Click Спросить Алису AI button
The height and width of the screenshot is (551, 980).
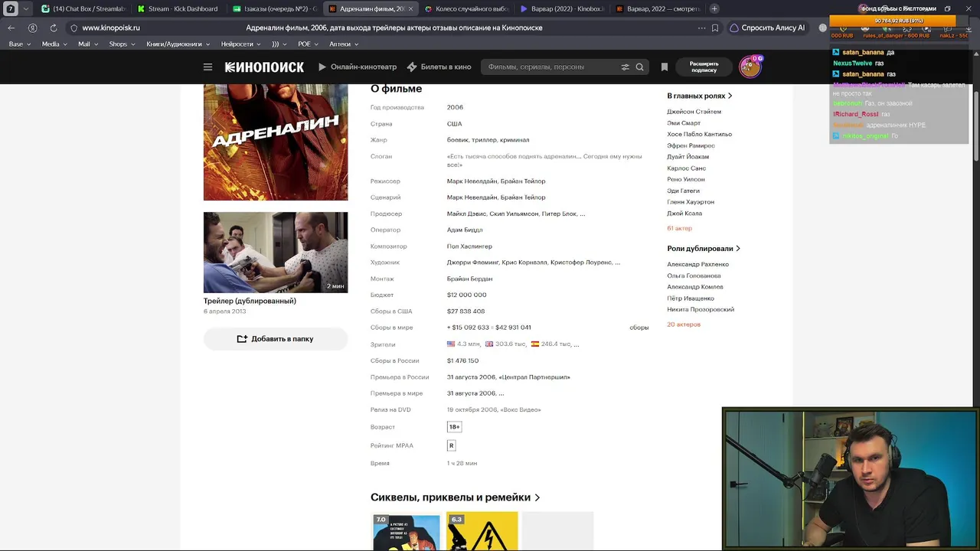[767, 28]
